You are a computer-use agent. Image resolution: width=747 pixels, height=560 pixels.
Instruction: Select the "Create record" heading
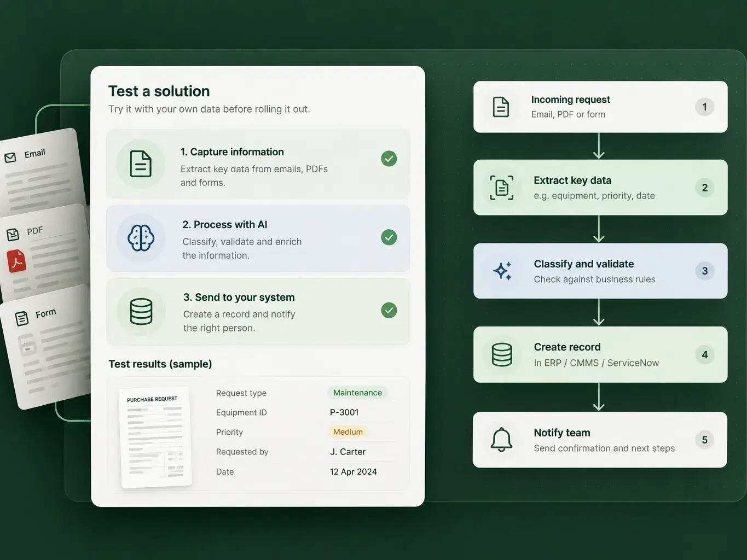tap(567, 347)
